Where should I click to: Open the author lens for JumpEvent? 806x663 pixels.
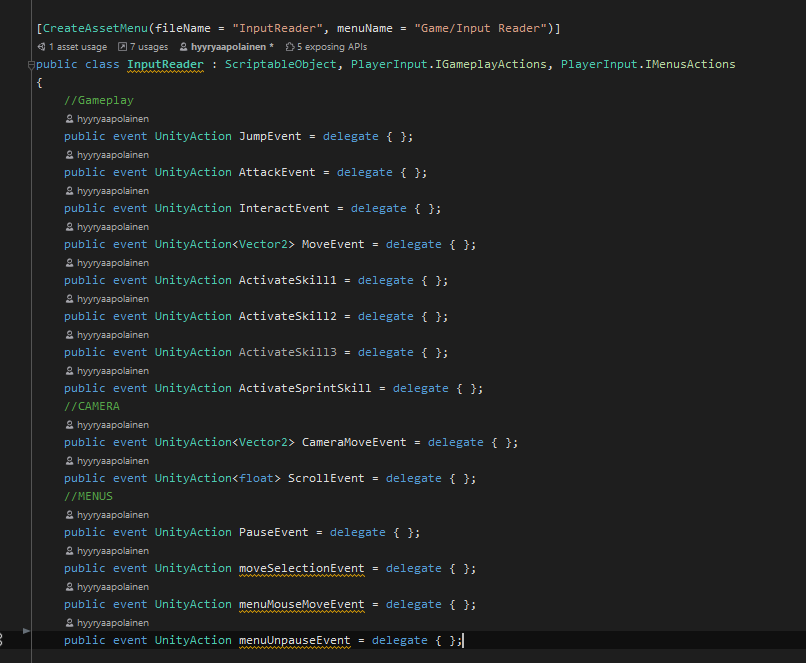point(107,119)
